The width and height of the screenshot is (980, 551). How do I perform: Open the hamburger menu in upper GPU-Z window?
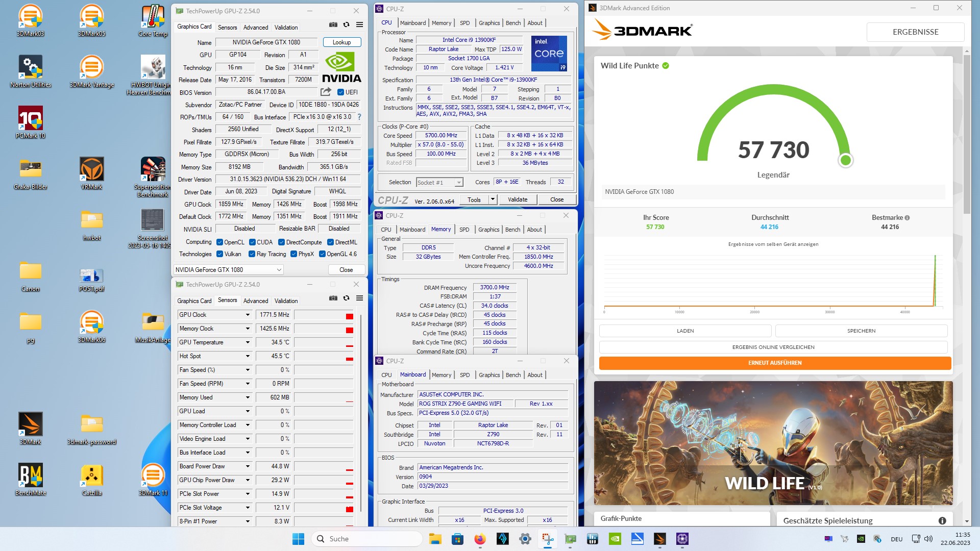359,24
